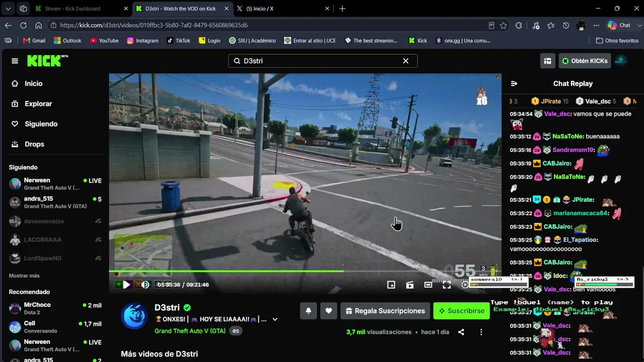This screenshot has width=644, height=362.
Task: Open the TikTok bookmark
Action: [179, 41]
